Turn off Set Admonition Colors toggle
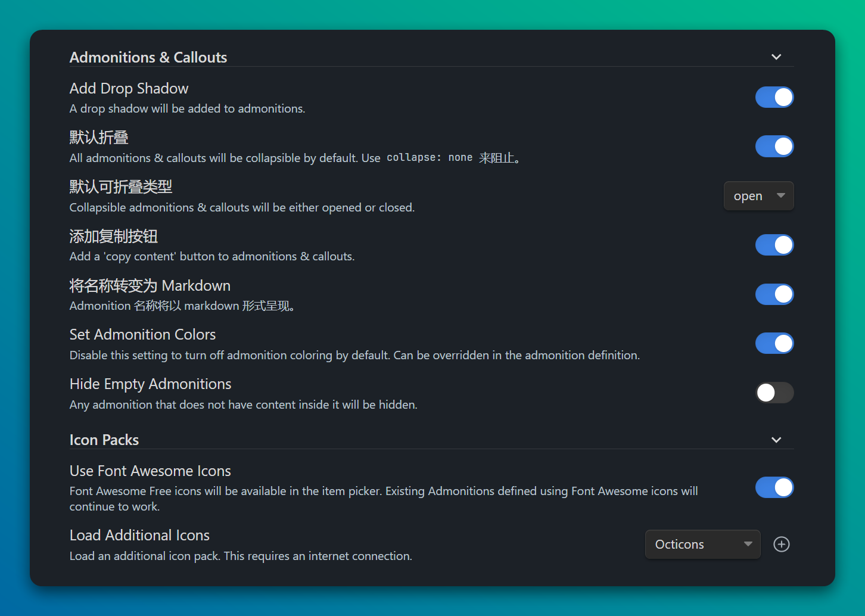Image resolution: width=865 pixels, height=616 pixels. click(774, 343)
